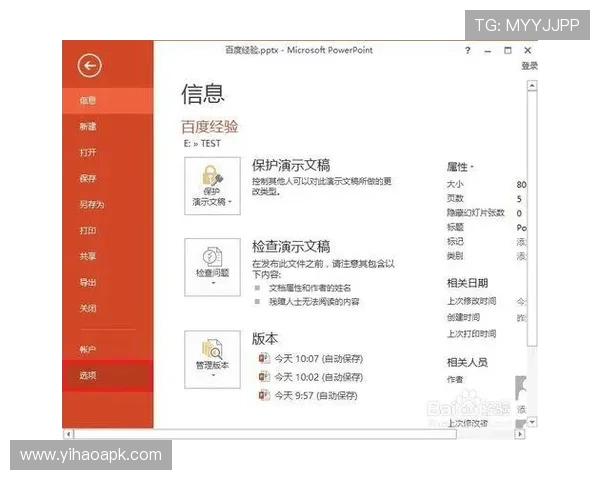
Task: Click the horizontal scrollbar right arrow
Action: 520,434
